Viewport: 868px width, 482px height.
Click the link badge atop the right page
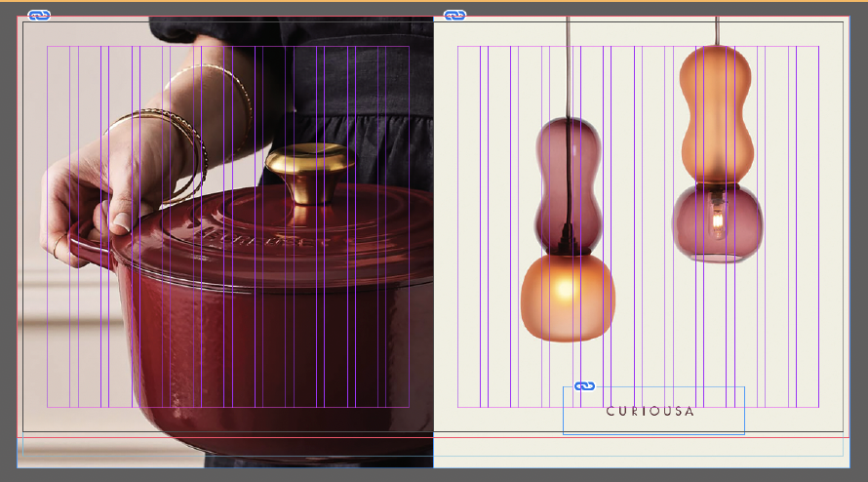454,16
